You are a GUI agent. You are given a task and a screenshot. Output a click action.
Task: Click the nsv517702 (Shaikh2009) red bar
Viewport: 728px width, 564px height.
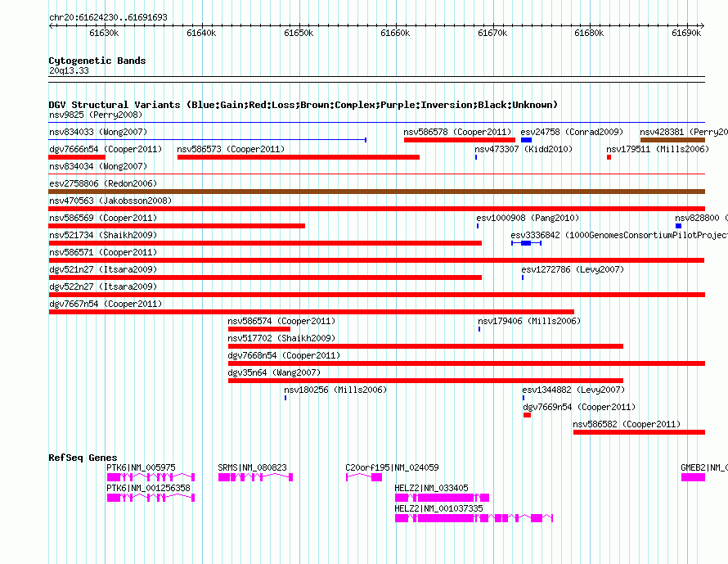click(425, 346)
